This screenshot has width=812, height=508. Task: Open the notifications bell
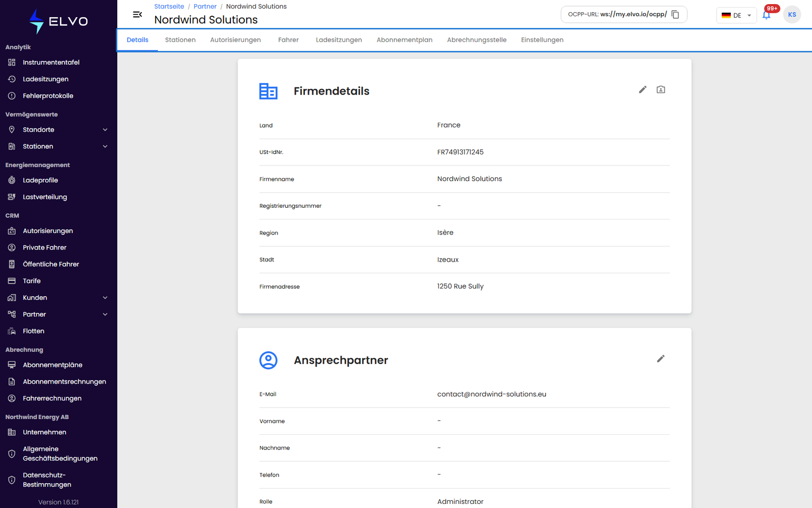(x=766, y=15)
